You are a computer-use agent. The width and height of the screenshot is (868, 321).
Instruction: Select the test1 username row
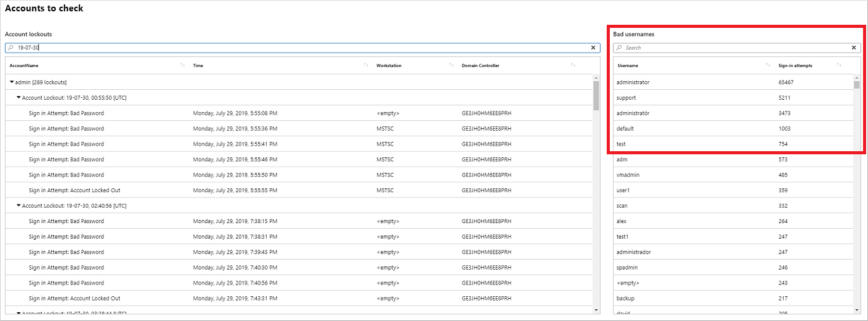733,236
